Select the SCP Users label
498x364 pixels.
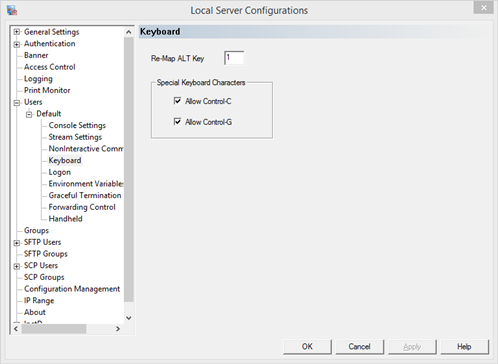tap(41, 265)
